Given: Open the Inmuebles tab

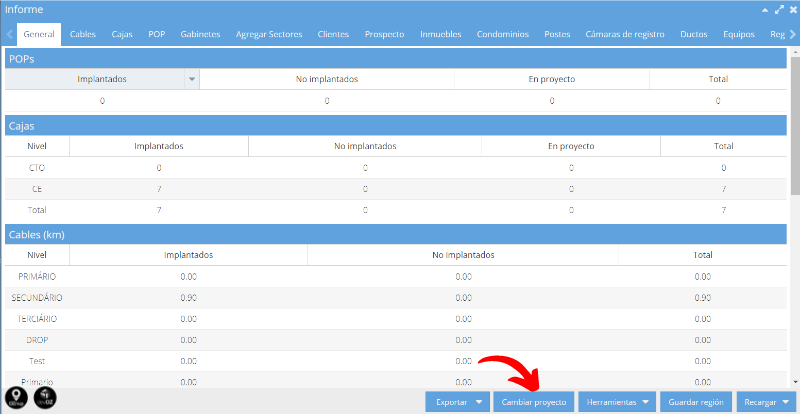Looking at the screenshot, I should pos(441,35).
